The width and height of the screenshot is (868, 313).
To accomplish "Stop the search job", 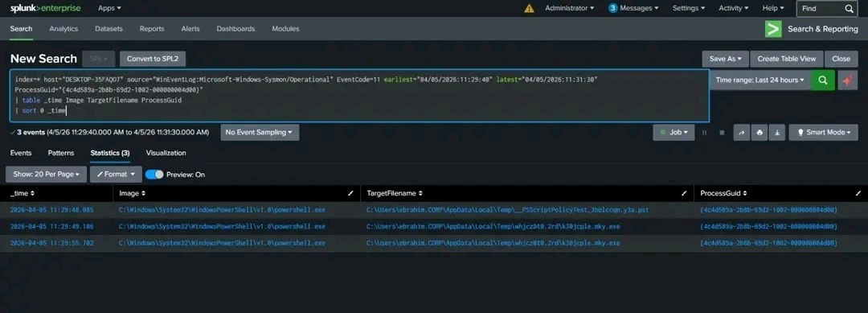I will 722,133.
